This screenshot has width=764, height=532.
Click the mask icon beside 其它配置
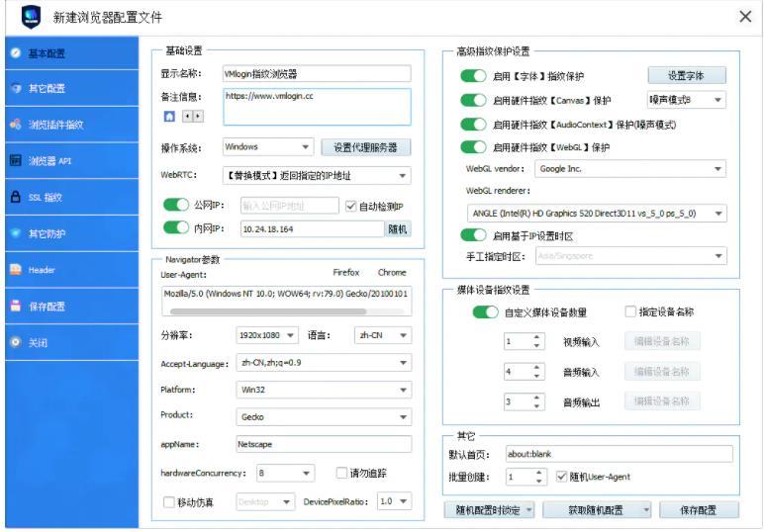pos(16,88)
